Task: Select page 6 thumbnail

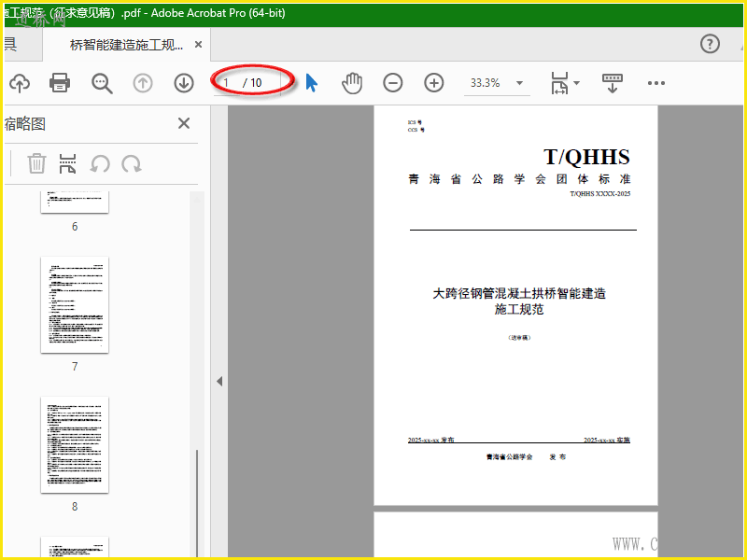Action: coord(75,202)
